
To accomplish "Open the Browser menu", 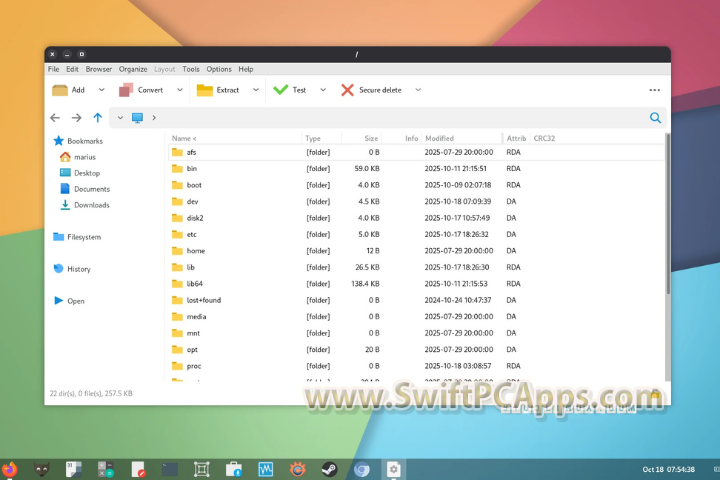I will tap(99, 69).
